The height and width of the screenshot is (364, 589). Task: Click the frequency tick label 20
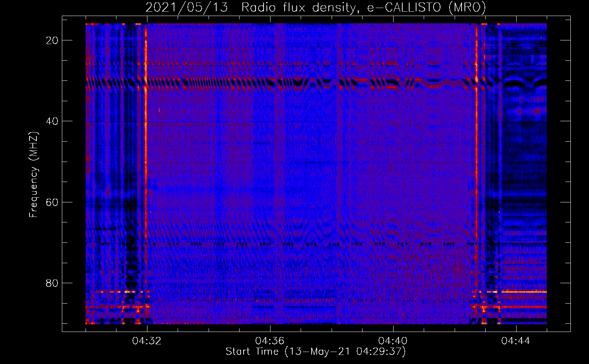pos(52,40)
